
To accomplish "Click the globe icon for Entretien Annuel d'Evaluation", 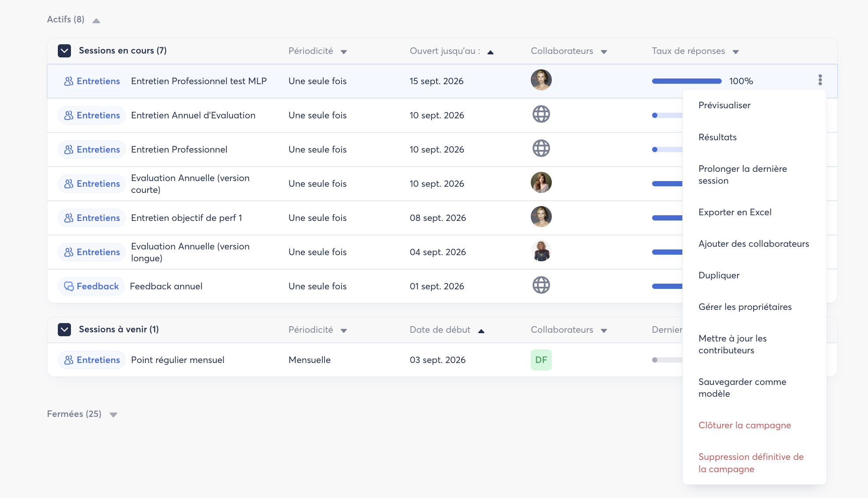I will tap(541, 114).
